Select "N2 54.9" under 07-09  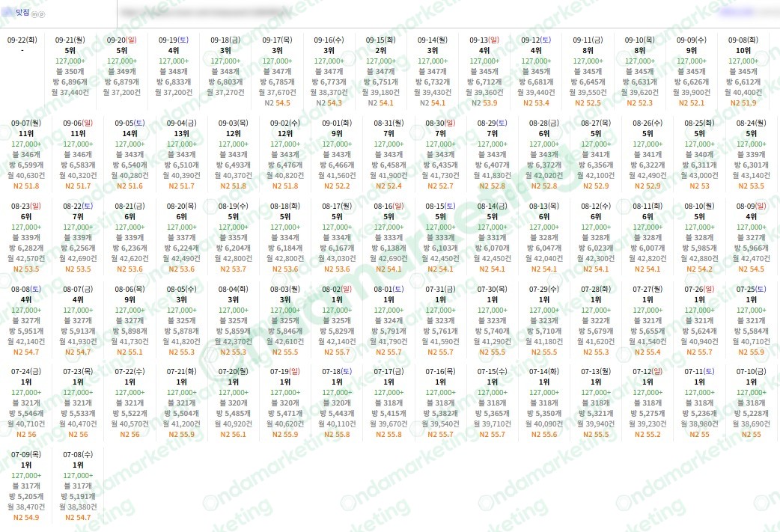tap(26, 517)
